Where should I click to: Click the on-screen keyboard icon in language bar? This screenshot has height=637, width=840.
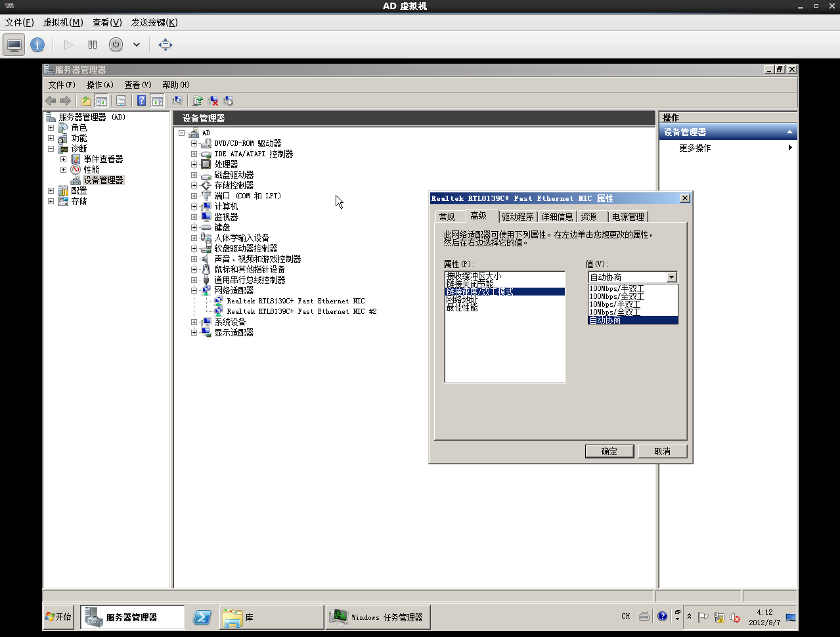[x=644, y=617]
